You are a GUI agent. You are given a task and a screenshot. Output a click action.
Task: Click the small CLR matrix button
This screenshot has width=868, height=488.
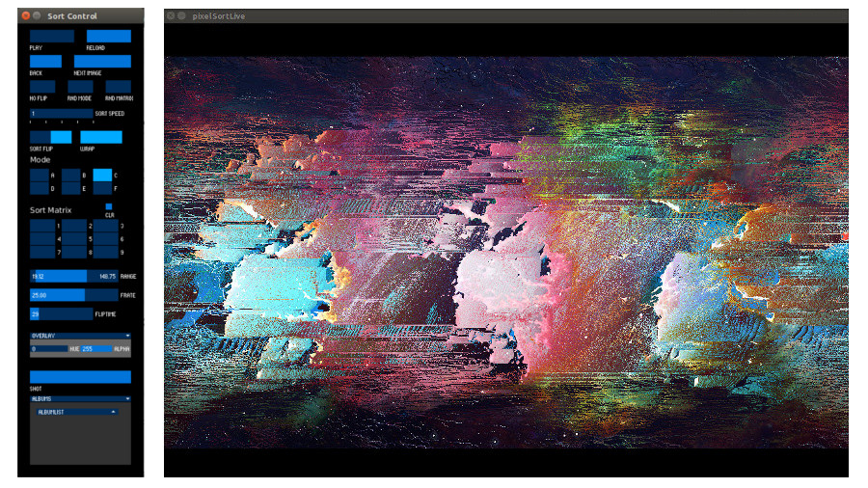click(x=108, y=207)
